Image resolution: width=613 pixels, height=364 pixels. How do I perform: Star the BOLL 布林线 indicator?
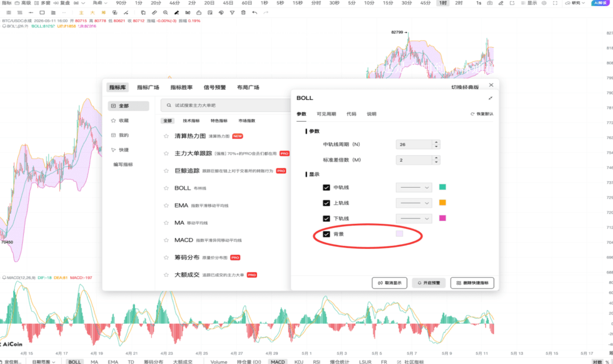[166, 188]
